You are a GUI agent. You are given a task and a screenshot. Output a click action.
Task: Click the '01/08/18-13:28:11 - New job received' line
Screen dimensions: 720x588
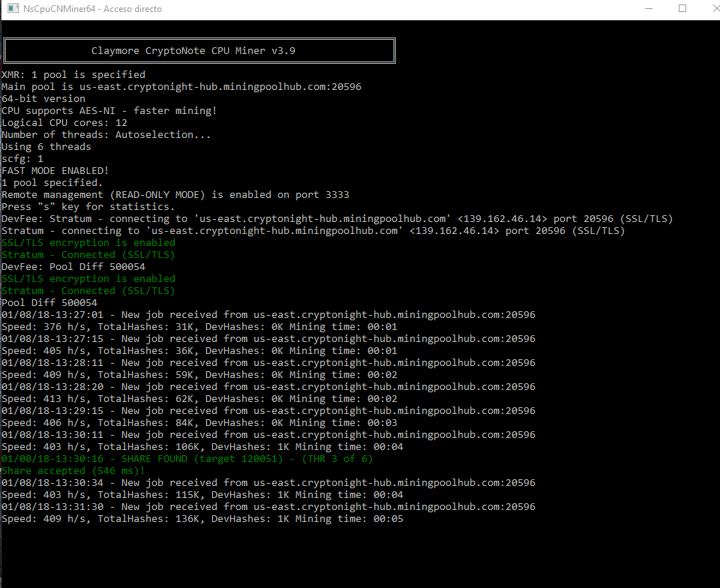click(268, 362)
